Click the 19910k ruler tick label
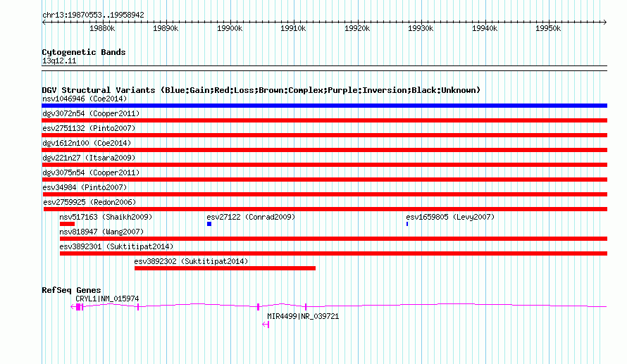627x364 pixels. tap(293, 28)
